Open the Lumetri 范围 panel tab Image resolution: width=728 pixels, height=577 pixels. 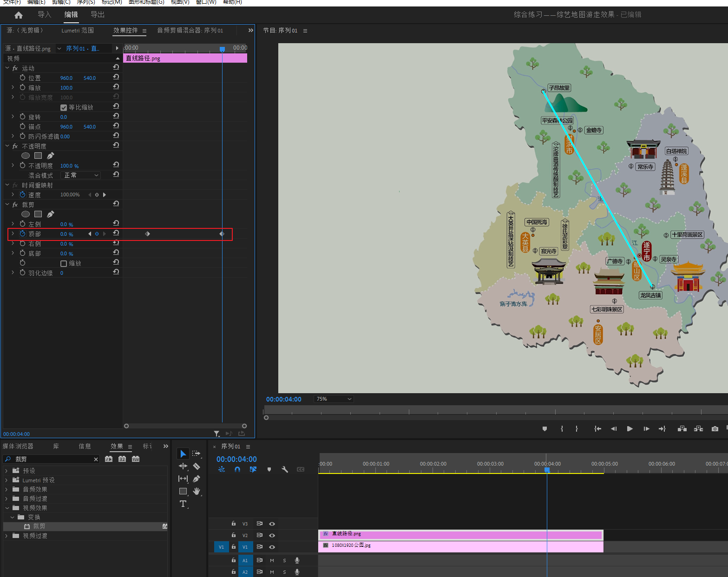tap(78, 31)
